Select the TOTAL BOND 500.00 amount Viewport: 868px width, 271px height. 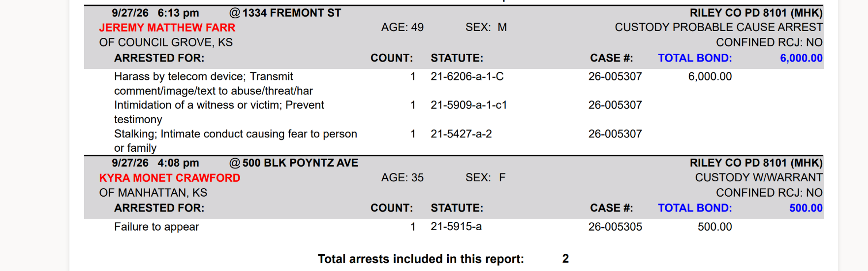[x=806, y=208]
